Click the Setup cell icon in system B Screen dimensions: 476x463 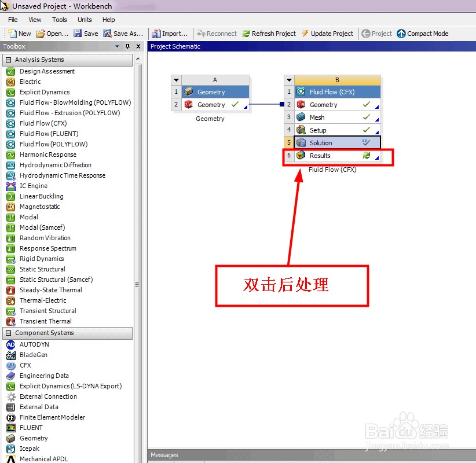coord(301,130)
